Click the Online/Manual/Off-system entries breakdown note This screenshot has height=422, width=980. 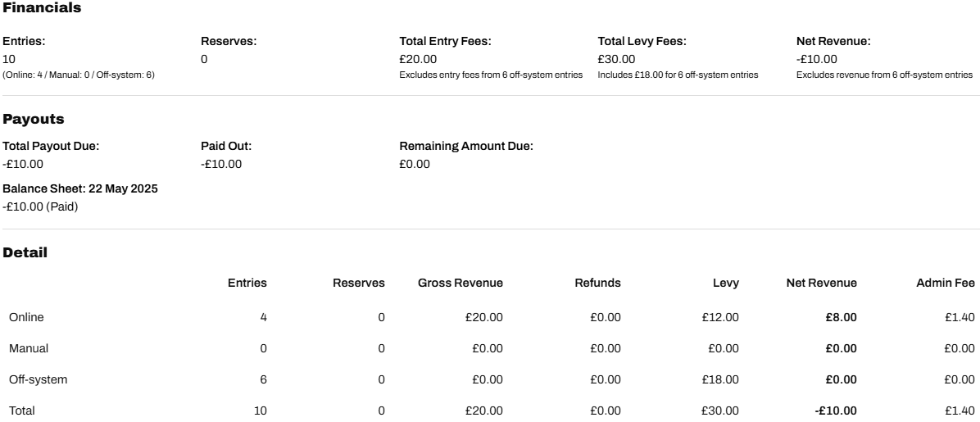(79, 75)
